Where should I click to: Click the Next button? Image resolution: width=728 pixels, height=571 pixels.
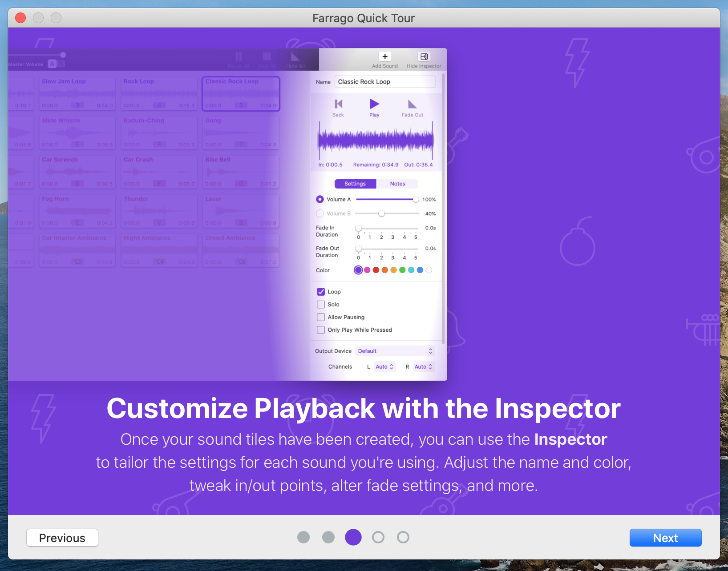665,538
